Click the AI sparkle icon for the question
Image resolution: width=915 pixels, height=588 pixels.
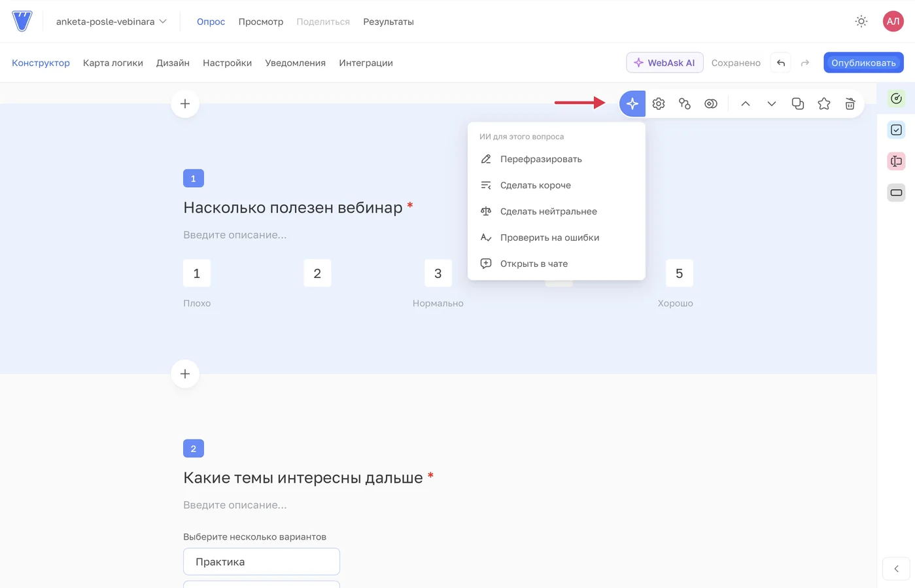[x=632, y=103]
